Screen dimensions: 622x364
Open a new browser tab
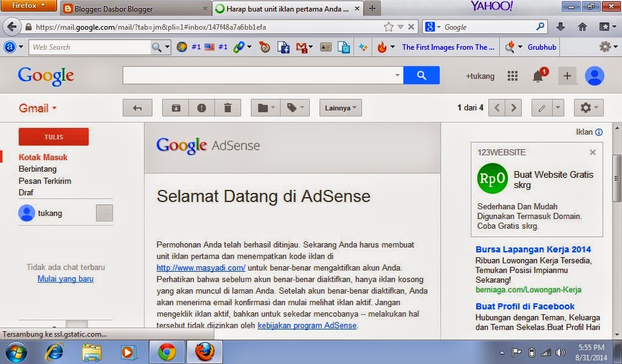point(372,8)
